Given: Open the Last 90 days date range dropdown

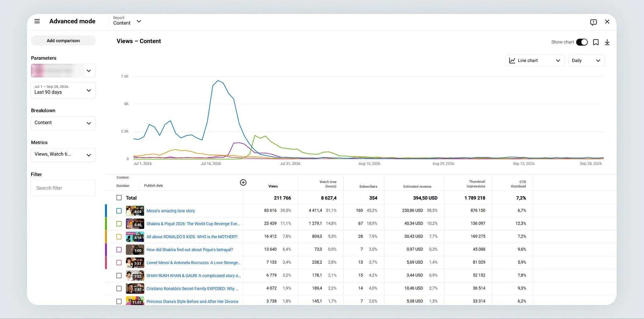Looking at the screenshot, I should tap(63, 90).
